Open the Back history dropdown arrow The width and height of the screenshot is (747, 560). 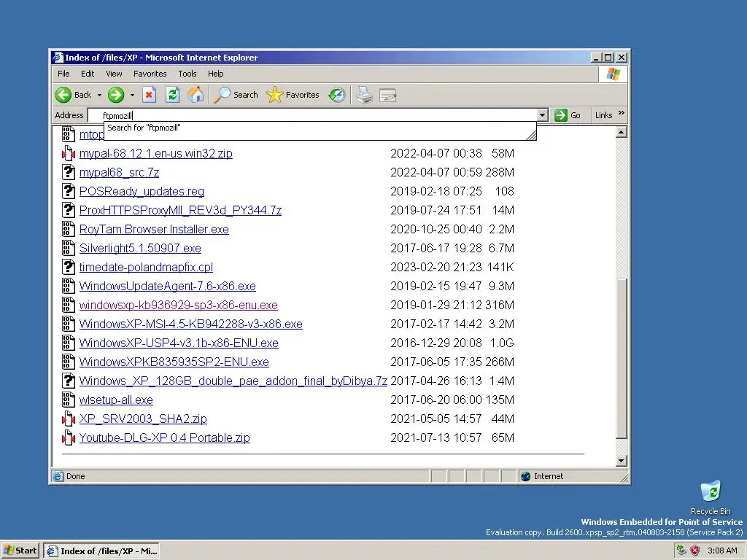(x=99, y=95)
